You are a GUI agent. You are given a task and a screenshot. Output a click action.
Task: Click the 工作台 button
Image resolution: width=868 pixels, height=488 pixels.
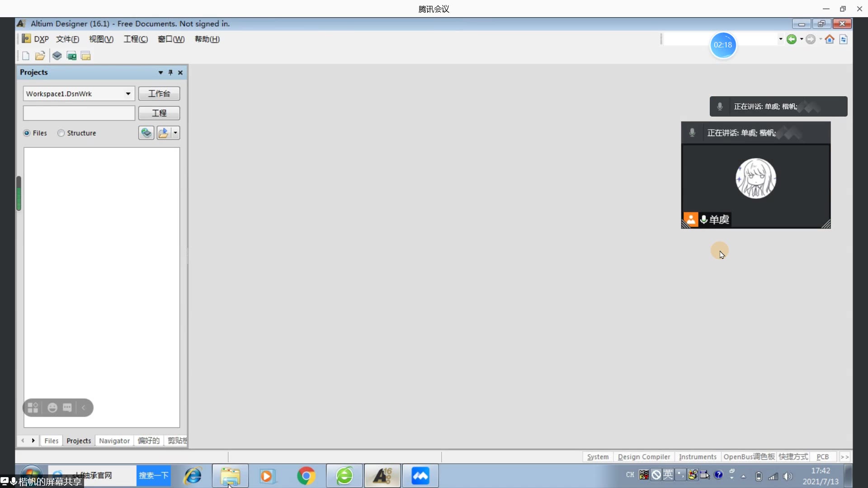pyautogui.click(x=159, y=94)
